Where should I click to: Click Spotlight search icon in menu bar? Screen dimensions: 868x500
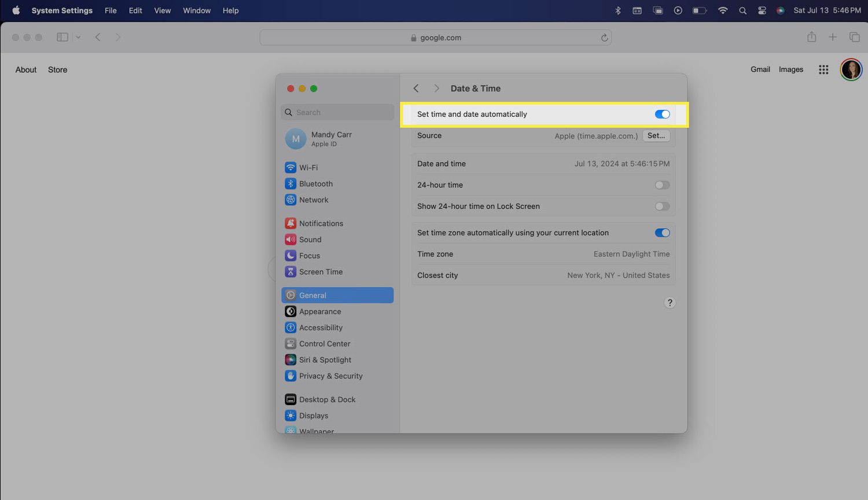(x=742, y=10)
